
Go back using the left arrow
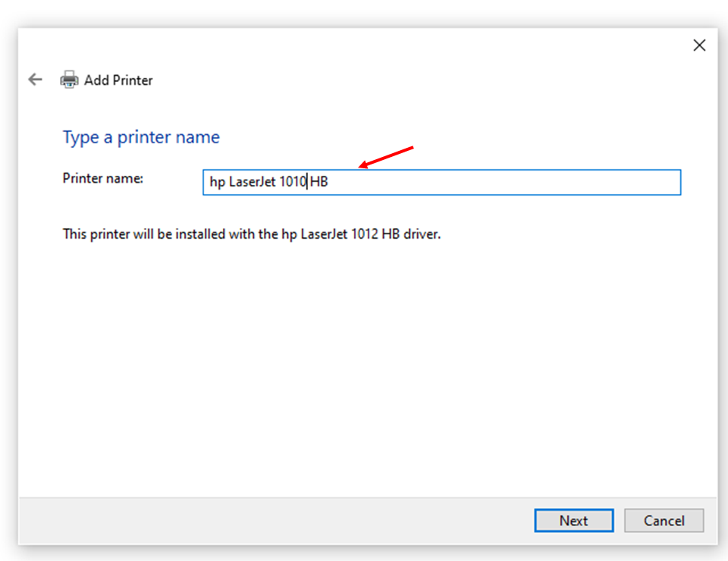[x=36, y=80]
